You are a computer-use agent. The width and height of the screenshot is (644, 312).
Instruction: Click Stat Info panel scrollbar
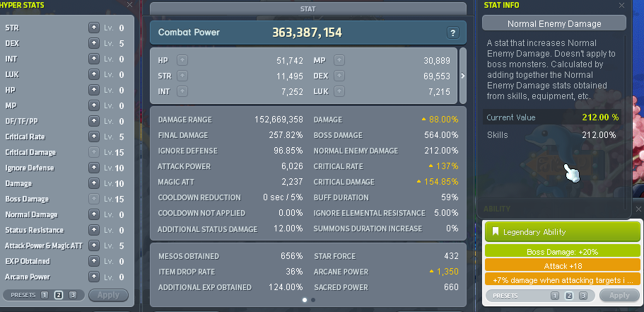[x=625, y=123]
